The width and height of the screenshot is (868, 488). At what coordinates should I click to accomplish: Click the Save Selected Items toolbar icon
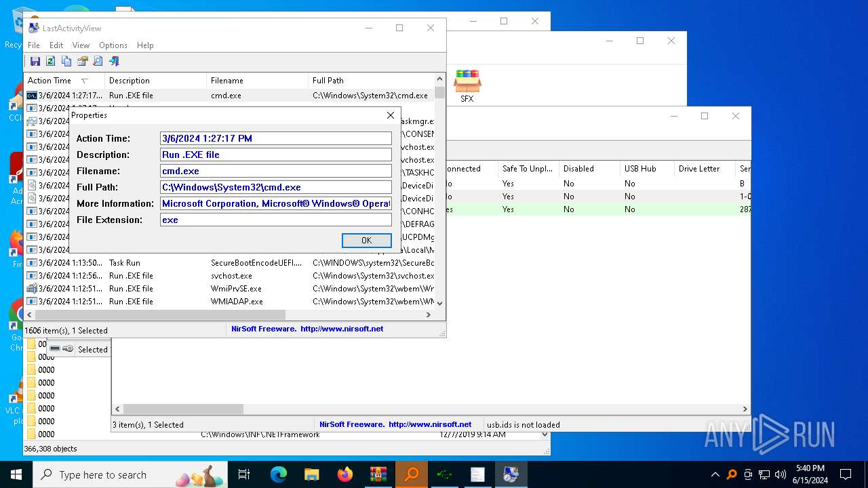click(x=35, y=62)
